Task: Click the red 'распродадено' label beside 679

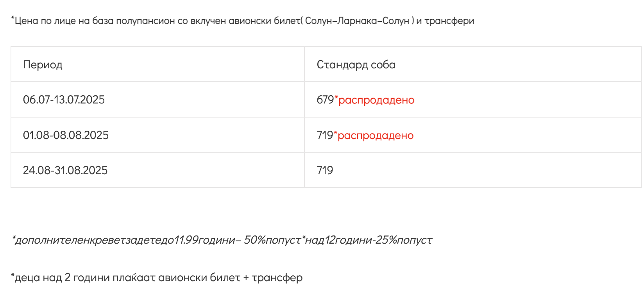Action: [376, 100]
